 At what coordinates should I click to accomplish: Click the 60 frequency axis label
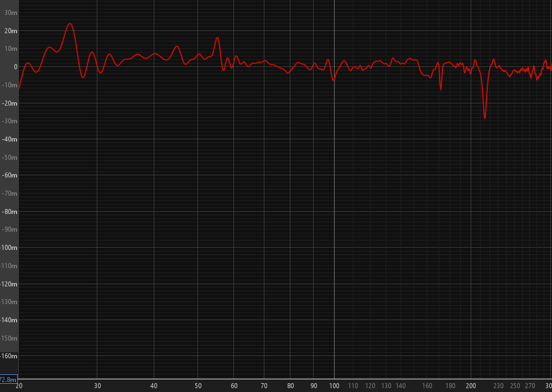[234, 386]
